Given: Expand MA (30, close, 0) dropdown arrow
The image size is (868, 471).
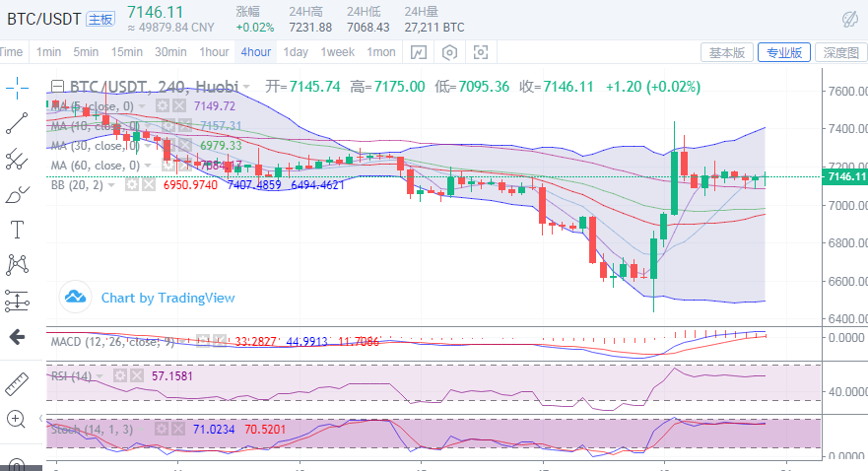Looking at the screenshot, I should [x=147, y=146].
